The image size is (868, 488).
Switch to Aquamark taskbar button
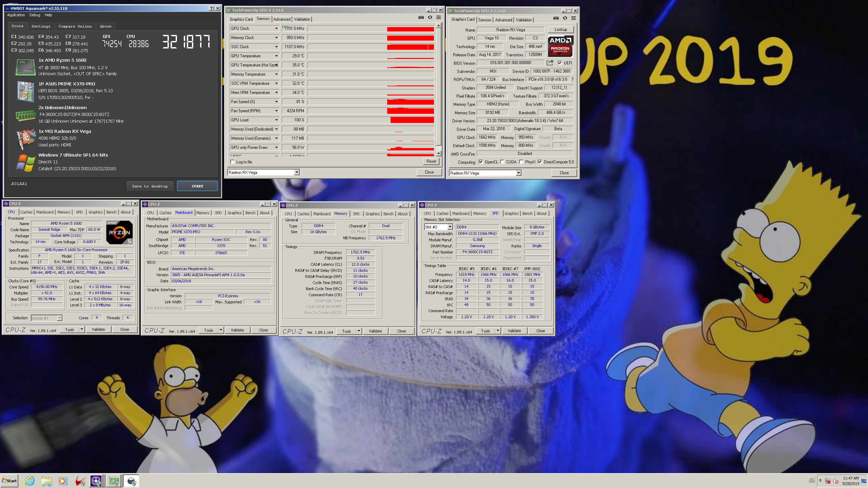pos(131,481)
